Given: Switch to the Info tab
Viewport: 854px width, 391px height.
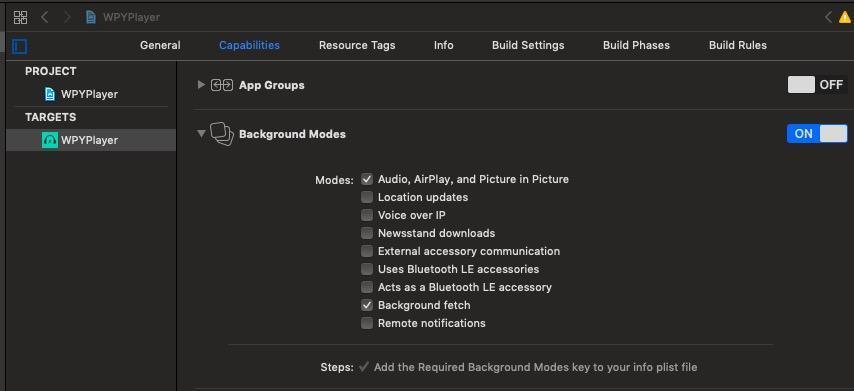Looking at the screenshot, I should click(443, 45).
